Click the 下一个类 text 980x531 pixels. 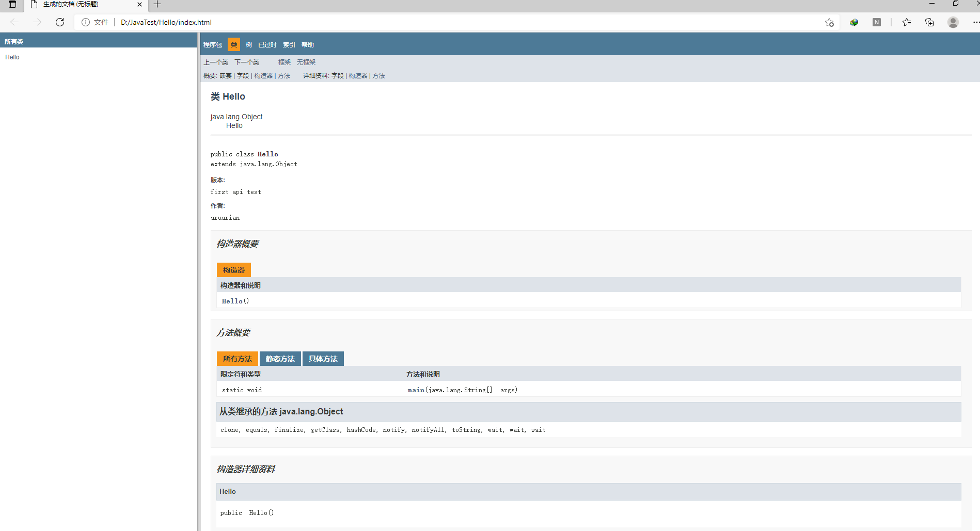(x=247, y=62)
